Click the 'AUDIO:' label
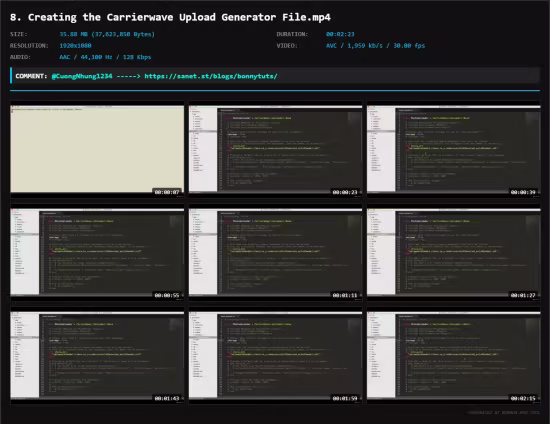550x424 pixels. click(x=20, y=57)
